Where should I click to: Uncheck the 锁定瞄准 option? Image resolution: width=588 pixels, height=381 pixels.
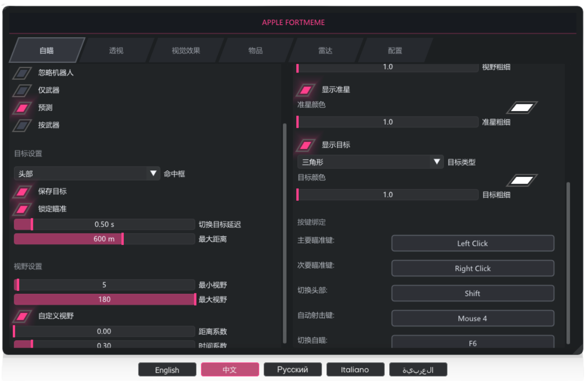[22, 209]
